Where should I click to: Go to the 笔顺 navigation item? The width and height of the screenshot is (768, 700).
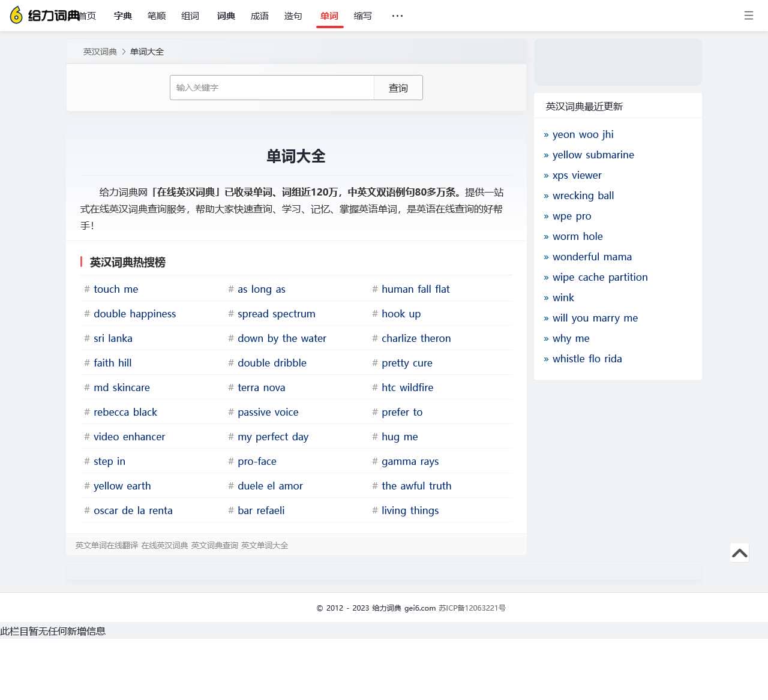(x=157, y=16)
